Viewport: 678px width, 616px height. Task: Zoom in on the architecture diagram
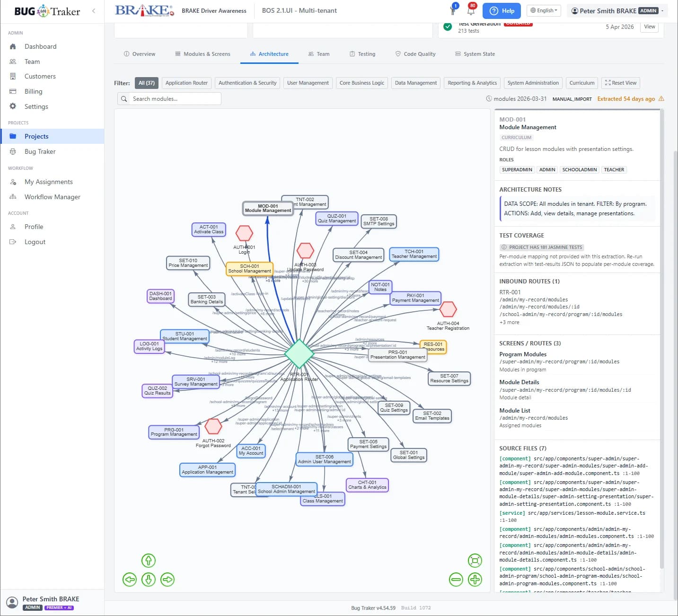point(475,580)
